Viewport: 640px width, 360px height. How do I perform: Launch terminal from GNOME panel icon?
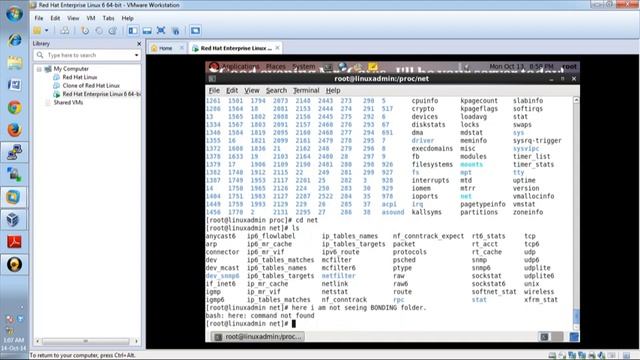tap(328, 66)
